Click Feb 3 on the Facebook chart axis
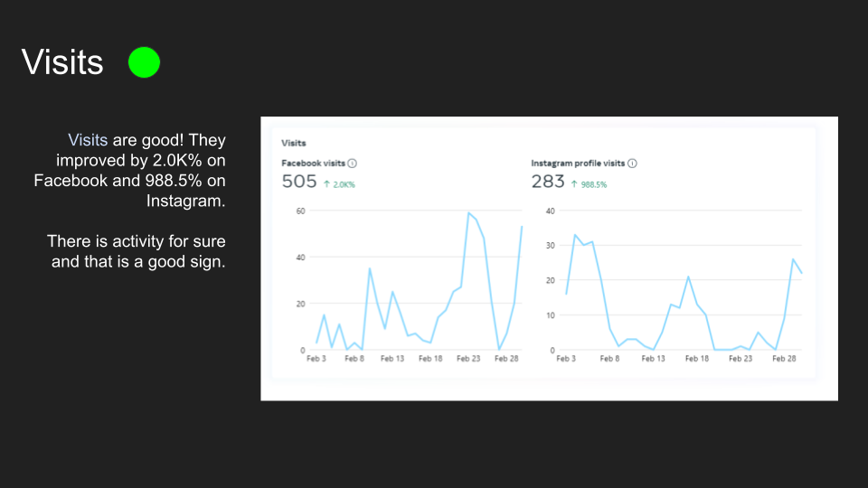 pyautogui.click(x=316, y=359)
